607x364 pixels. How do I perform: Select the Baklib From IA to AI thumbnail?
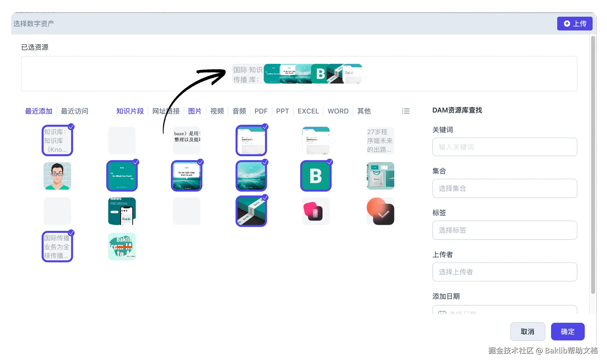[x=122, y=246]
